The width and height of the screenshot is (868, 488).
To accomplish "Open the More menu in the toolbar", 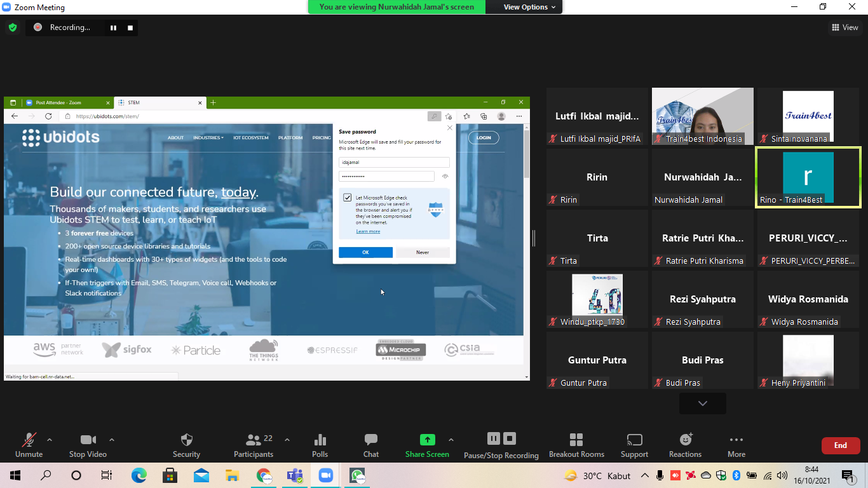I will pos(736,440).
